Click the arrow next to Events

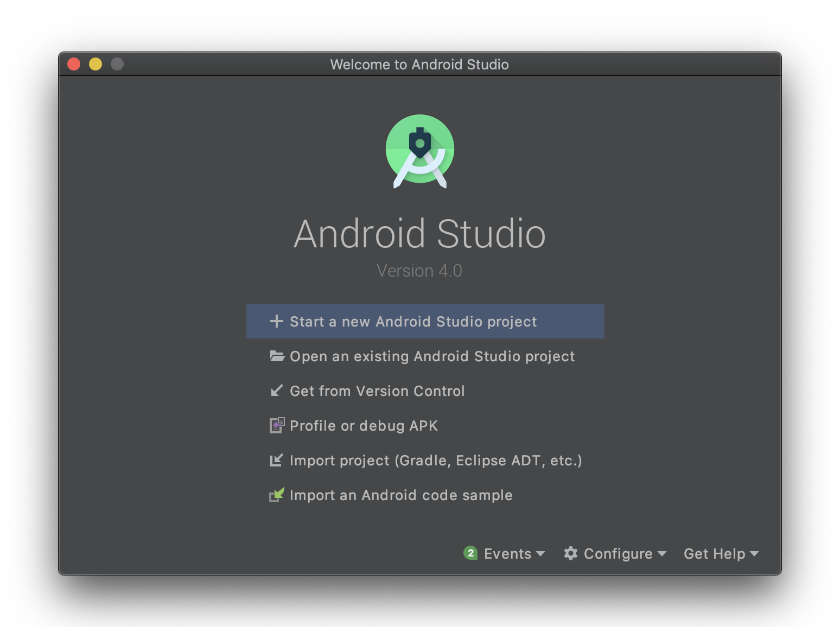pyautogui.click(x=540, y=554)
